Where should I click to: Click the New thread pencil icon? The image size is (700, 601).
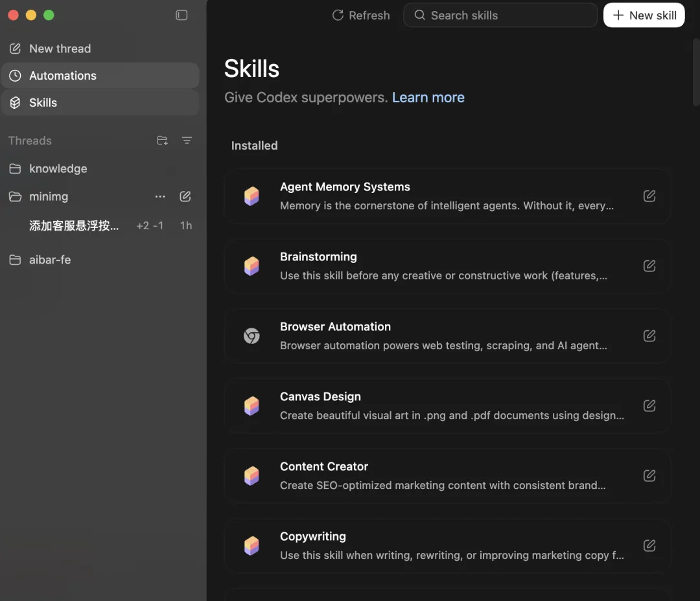click(x=15, y=49)
